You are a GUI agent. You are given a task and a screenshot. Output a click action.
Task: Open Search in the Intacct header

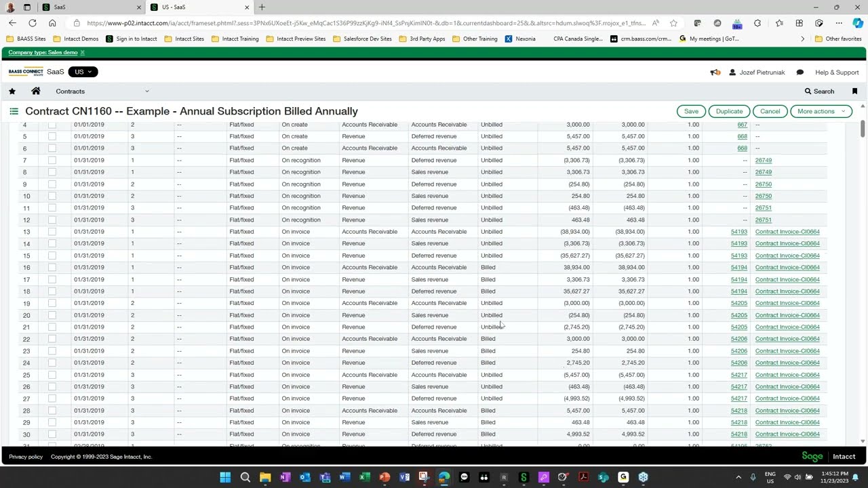(819, 91)
